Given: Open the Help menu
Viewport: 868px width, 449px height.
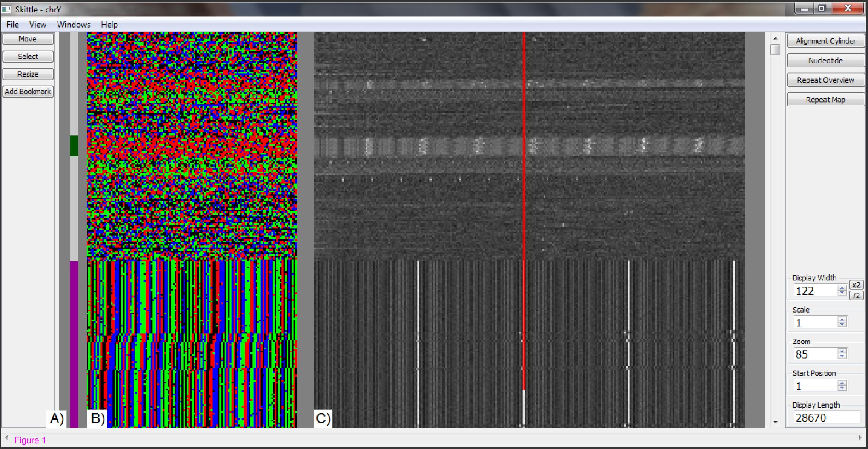Looking at the screenshot, I should click(109, 25).
